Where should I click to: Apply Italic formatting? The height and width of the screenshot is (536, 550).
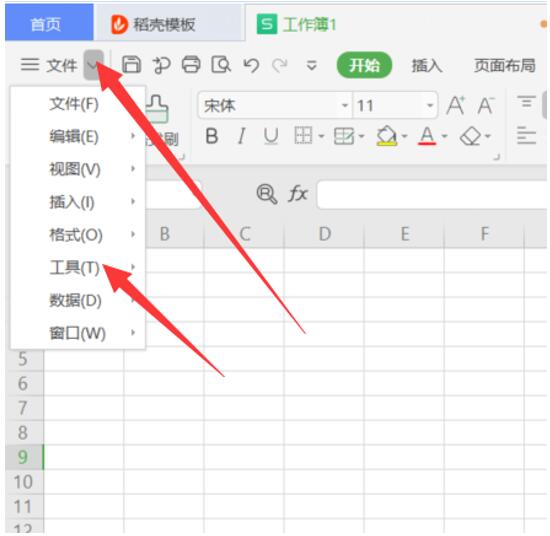(x=241, y=136)
